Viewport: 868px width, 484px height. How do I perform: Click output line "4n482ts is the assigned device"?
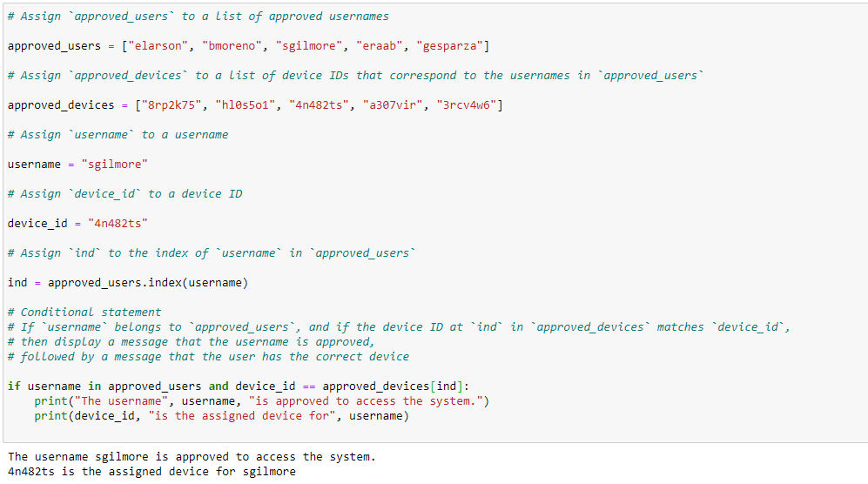[151, 472]
